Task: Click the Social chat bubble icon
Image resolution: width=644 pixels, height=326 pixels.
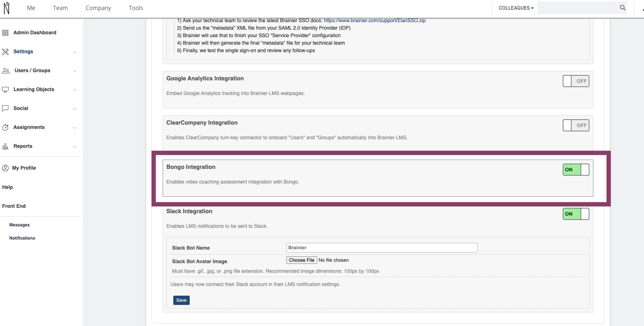Action: pos(5,109)
